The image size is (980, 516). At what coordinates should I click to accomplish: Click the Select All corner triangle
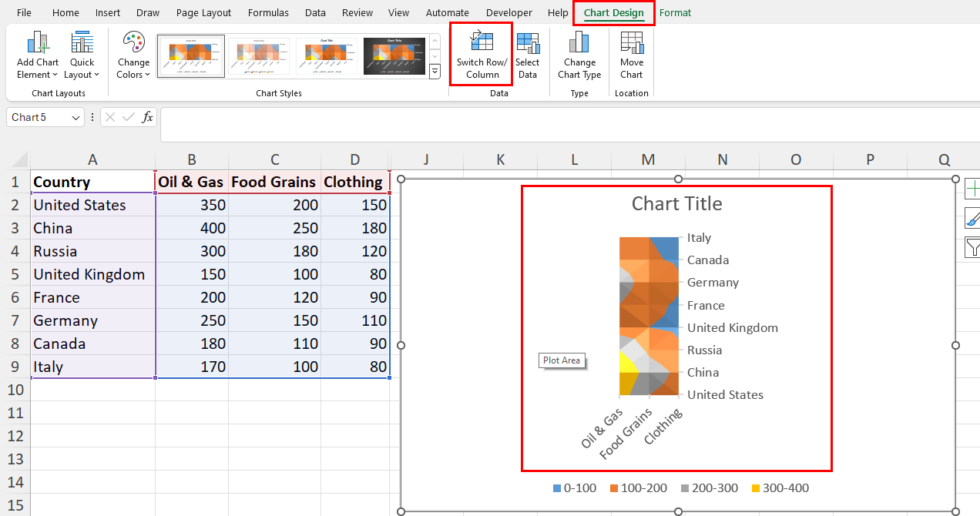pos(19,160)
